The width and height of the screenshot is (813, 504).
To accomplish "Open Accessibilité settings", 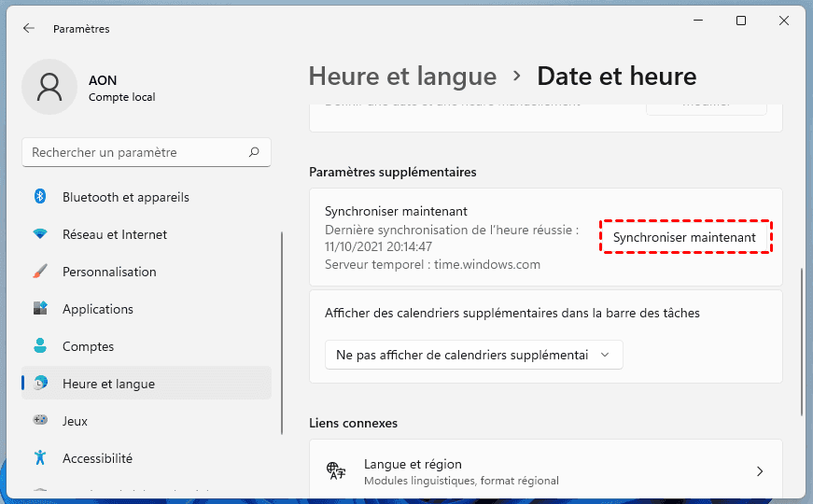I will (x=147, y=458).
